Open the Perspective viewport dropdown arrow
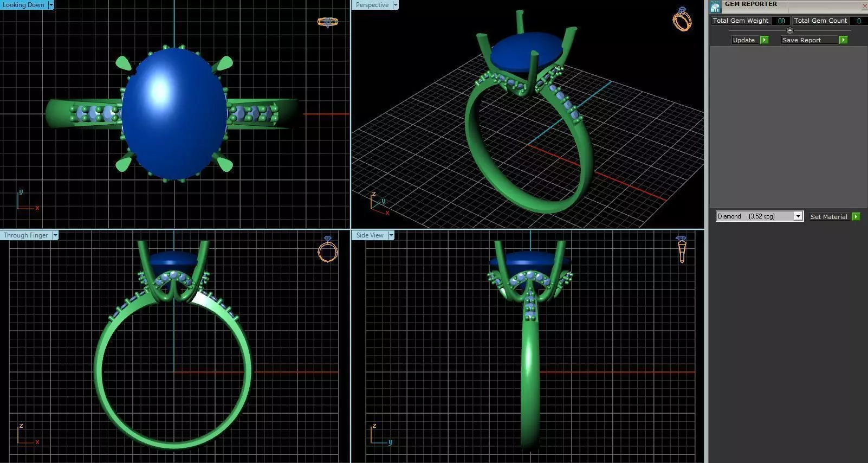The width and height of the screenshot is (868, 463). coord(396,5)
